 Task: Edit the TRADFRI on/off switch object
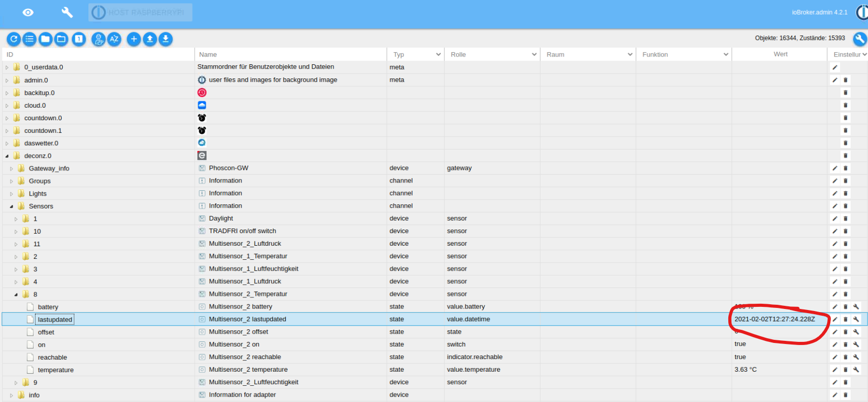point(835,231)
